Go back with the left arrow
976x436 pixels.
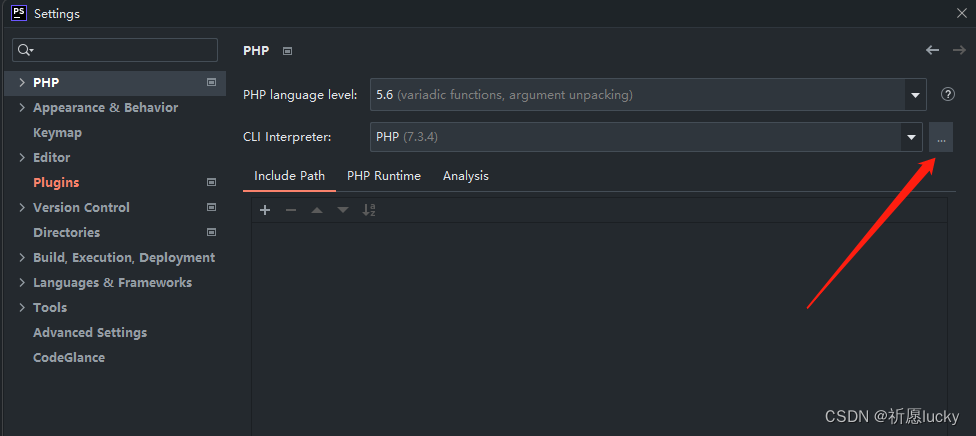[932, 50]
